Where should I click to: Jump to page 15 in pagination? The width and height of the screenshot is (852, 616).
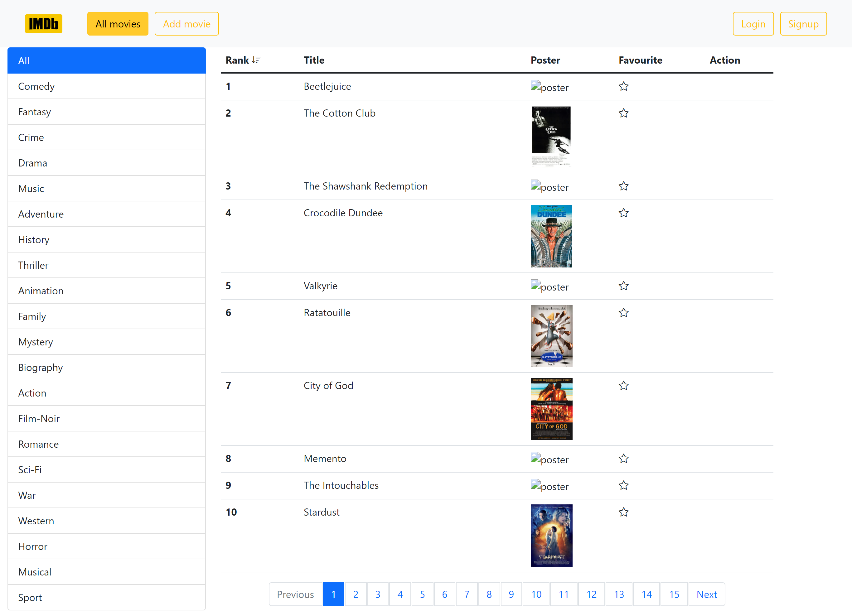674,594
